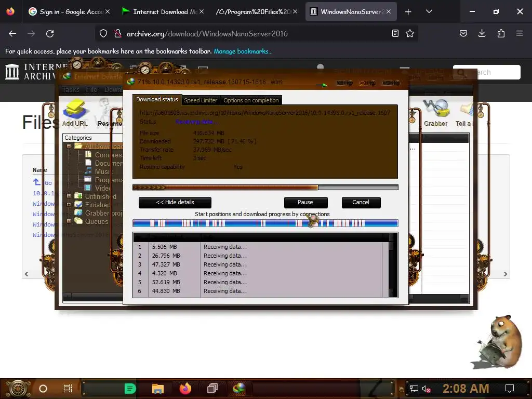Open the network tray icon

tap(414, 389)
